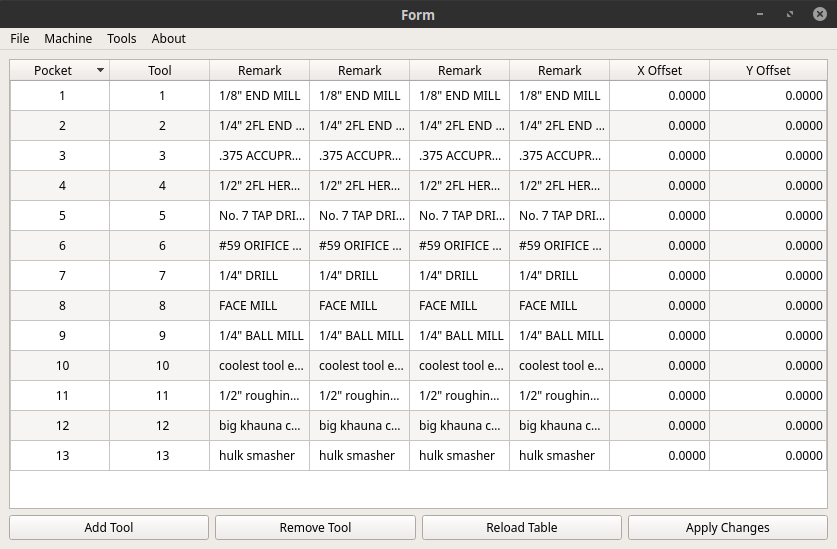Select second Remark cell '1/4" 2FL END ...'

(359, 126)
